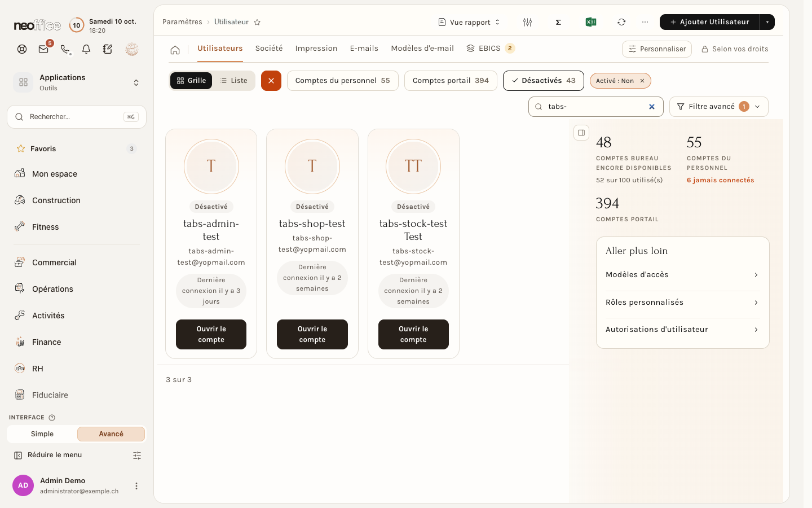The height and width of the screenshot is (508, 812).
Task: Remove the Activé : Non filter tag
Action: click(x=642, y=81)
